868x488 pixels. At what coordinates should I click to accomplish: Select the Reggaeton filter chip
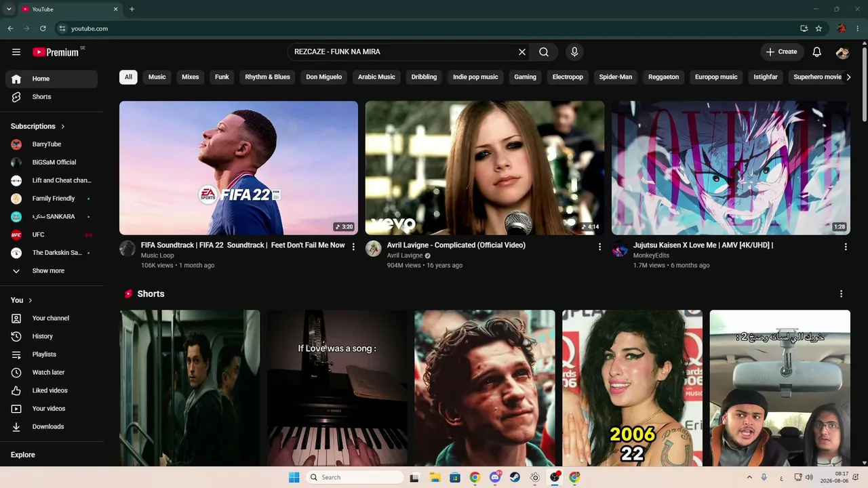point(663,77)
